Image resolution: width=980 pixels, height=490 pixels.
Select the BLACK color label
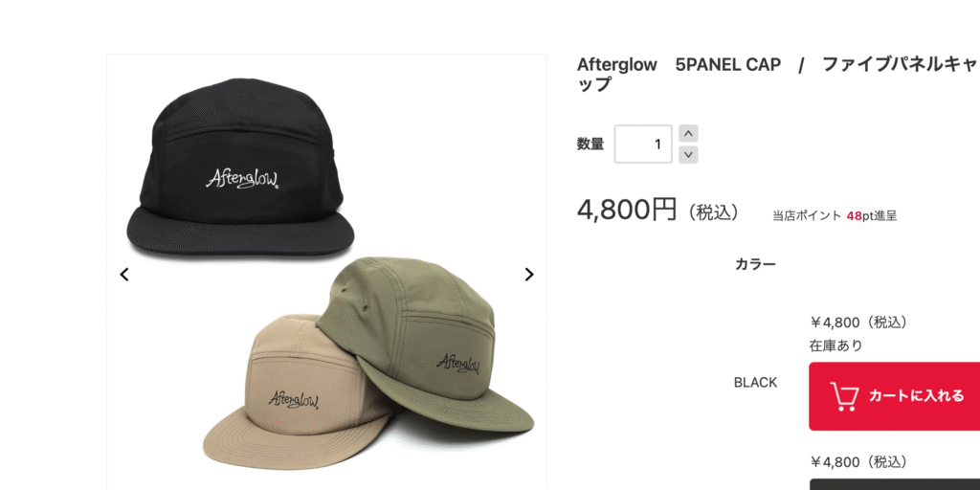tap(756, 383)
